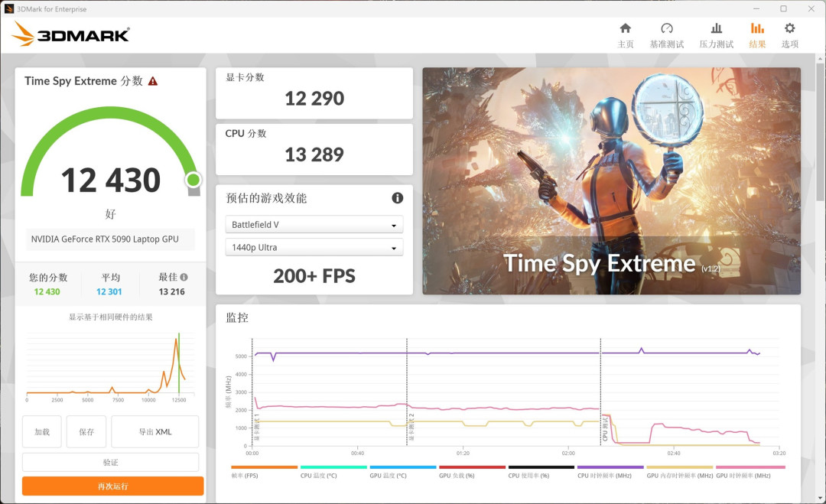The image size is (826, 504).
Task: Select the 结果 tab label
Action: click(x=757, y=44)
